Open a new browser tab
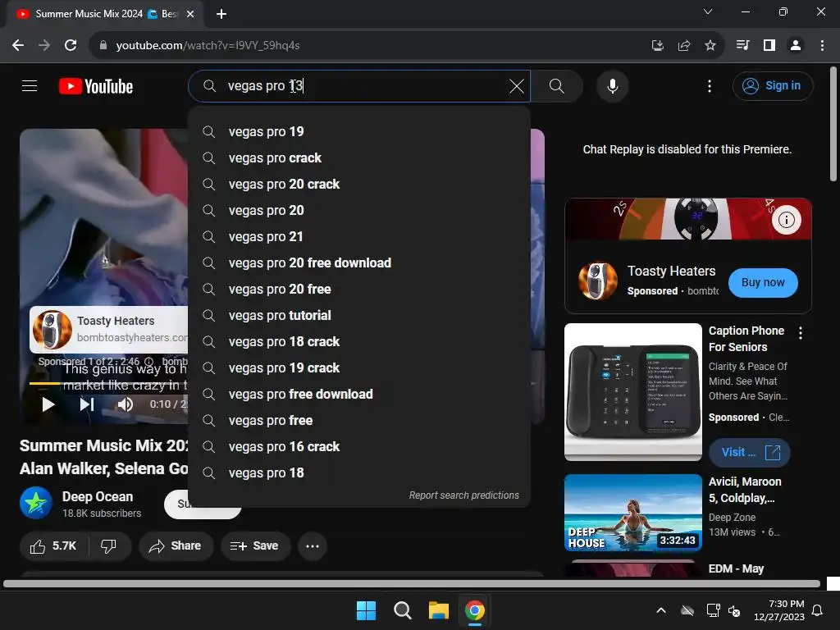Screen dimensions: 840x630 [221, 14]
